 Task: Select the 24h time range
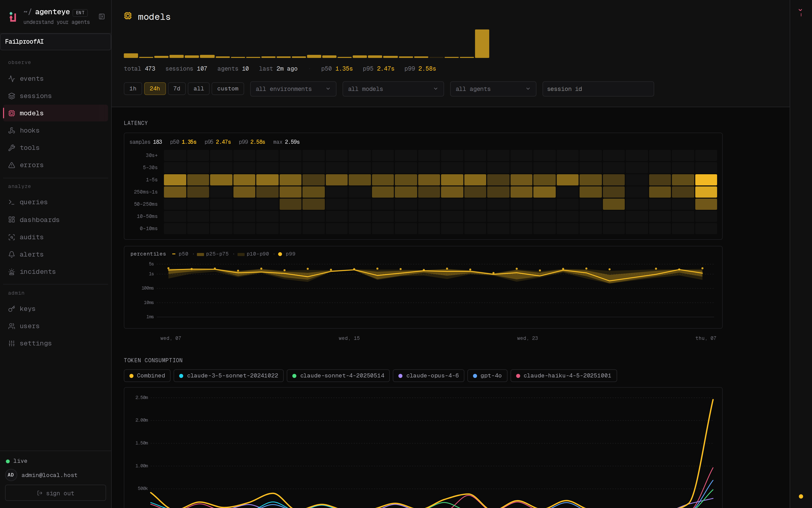coord(155,89)
